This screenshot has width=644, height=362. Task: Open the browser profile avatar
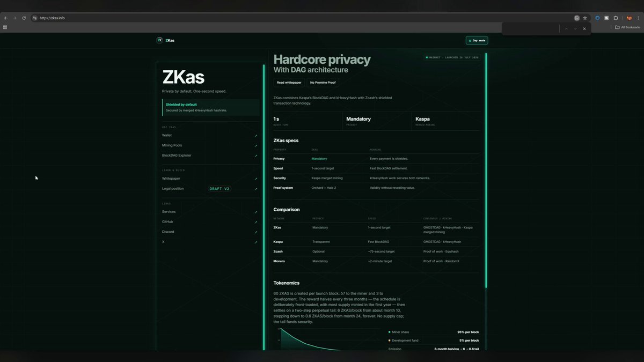630,18
